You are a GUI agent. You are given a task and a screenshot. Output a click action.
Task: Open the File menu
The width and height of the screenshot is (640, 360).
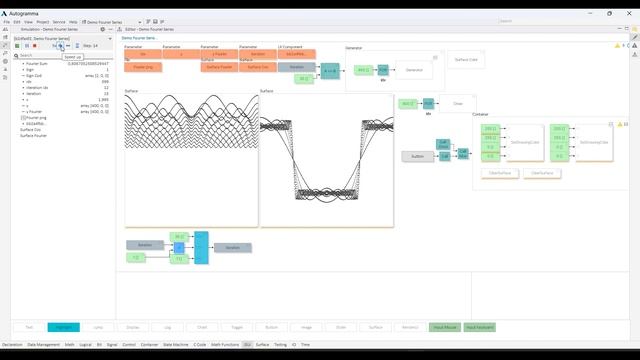[7, 22]
